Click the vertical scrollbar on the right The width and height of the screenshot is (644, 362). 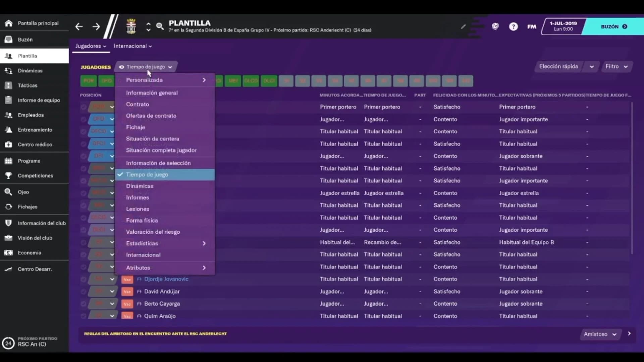click(x=633, y=178)
